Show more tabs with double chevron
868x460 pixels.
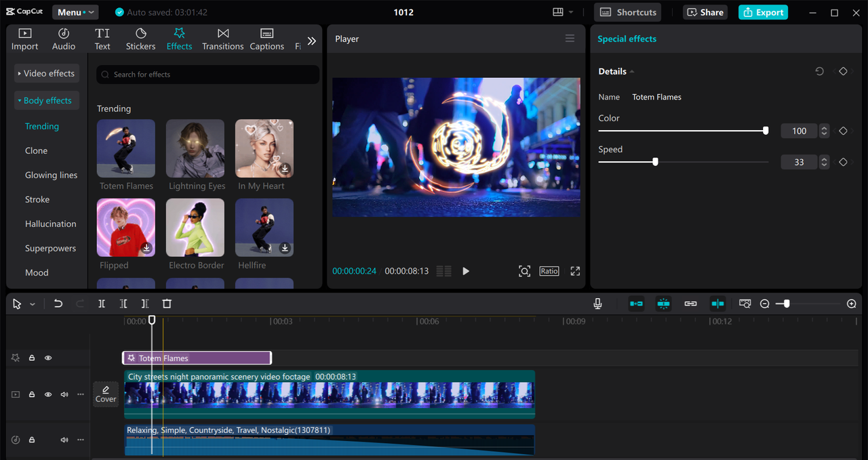[311, 41]
